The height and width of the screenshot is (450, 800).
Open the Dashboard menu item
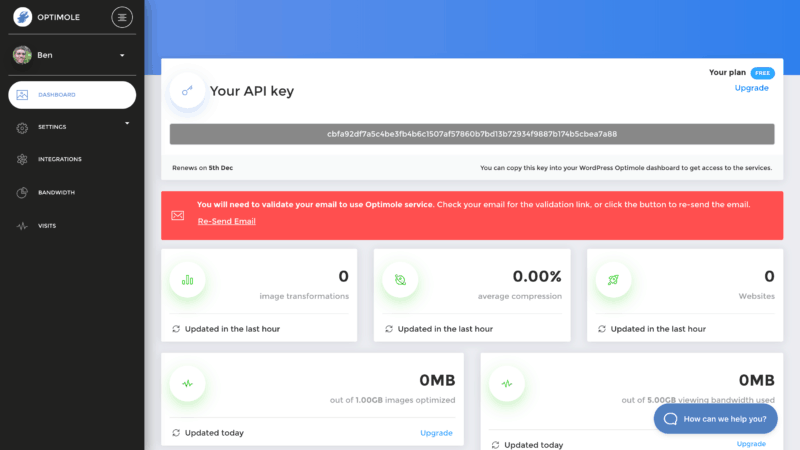(x=72, y=95)
